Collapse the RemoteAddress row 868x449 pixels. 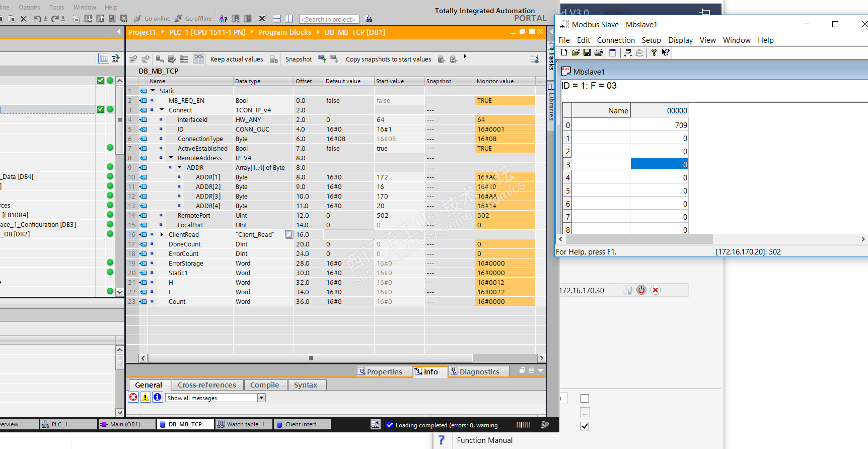click(x=171, y=158)
